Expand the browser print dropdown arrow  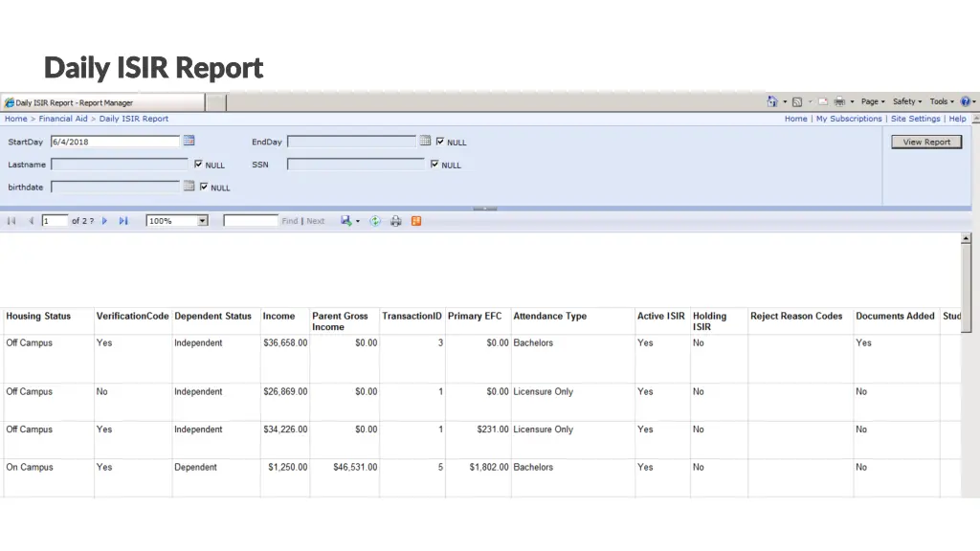tap(852, 101)
